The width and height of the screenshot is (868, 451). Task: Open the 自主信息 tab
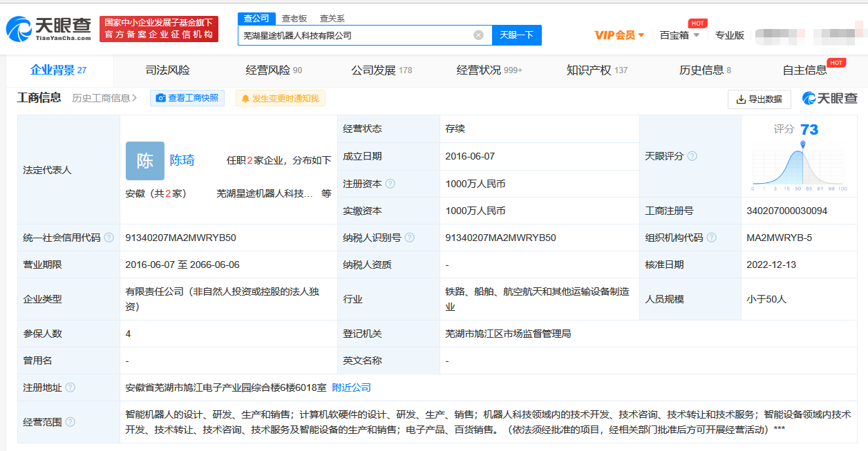tap(804, 70)
